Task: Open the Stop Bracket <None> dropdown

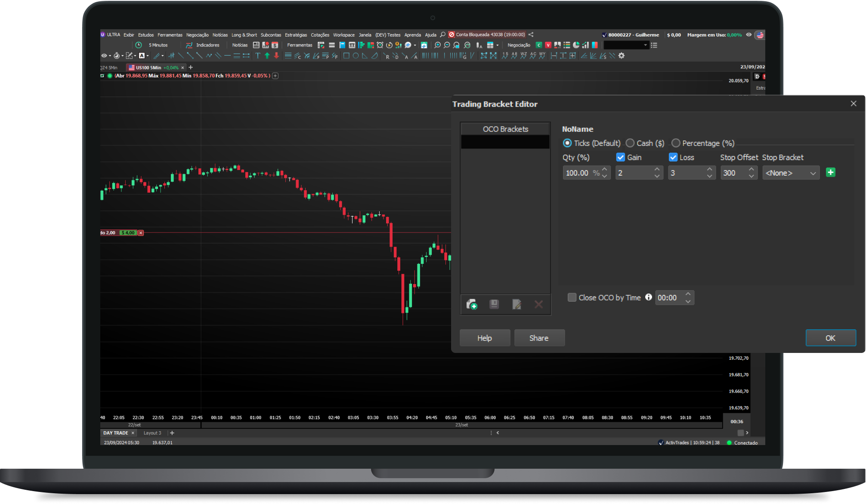Action: pyautogui.click(x=791, y=173)
